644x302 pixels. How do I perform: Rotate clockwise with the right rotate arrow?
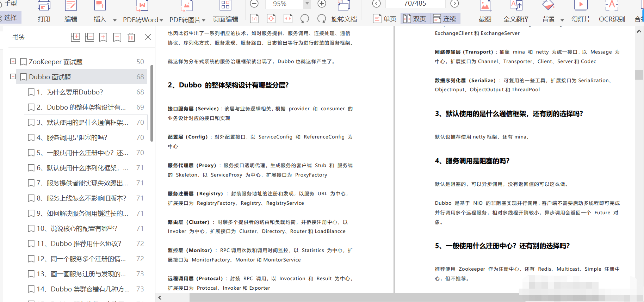[321, 19]
